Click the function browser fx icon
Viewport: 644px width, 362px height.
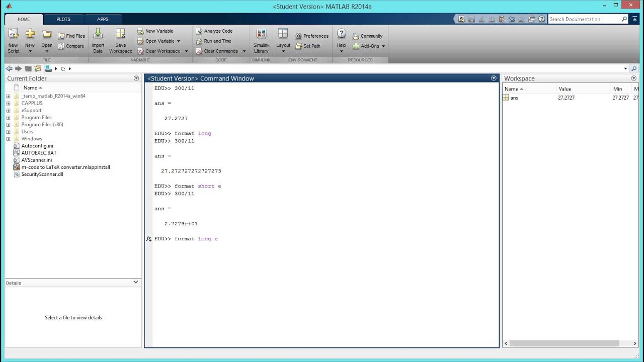tap(149, 239)
